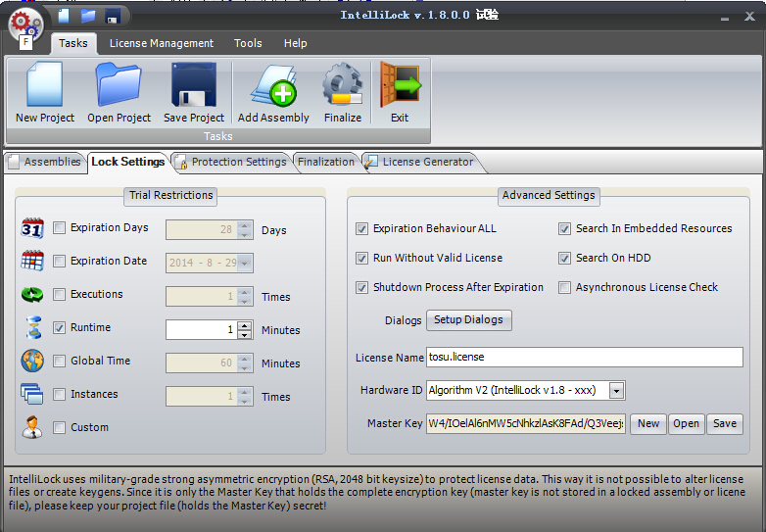Open the Tasks ribbon tab
Image resolution: width=766 pixels, height=532 pixels.
tap(73, 43)
